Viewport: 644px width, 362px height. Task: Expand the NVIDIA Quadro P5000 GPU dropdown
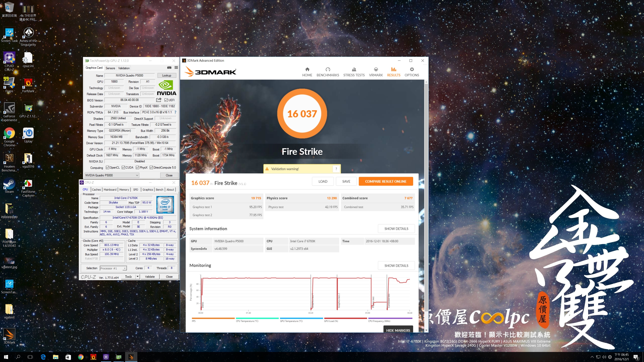tap(112, 175)
